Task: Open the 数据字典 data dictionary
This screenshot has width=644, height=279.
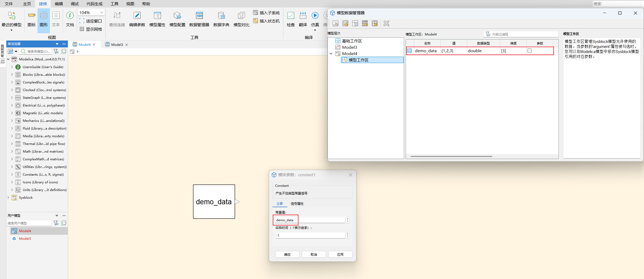Action: [x=221, y=19]
